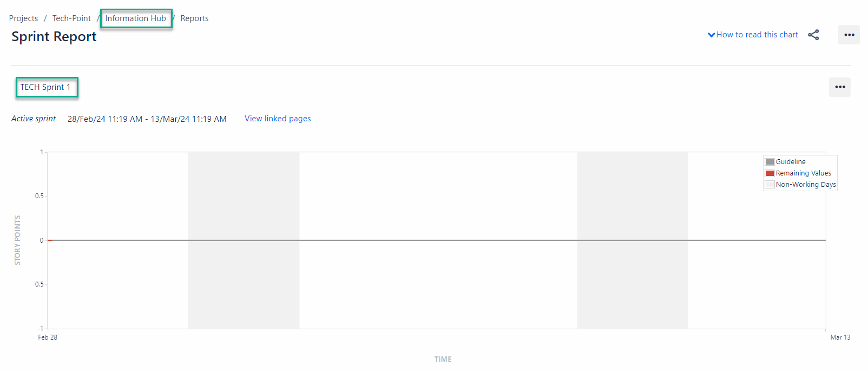
Task: Click the Remaining Values legend swatch
Action: [770, 173]
